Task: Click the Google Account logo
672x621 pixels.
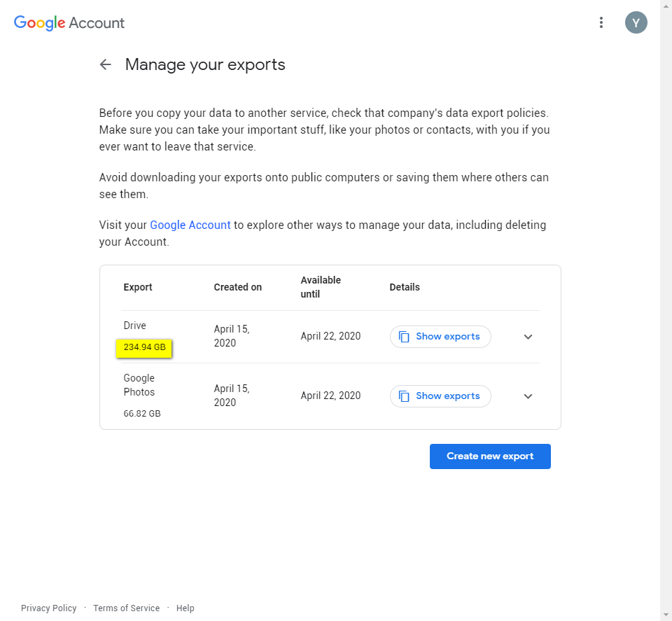Action: pos(69,22)
